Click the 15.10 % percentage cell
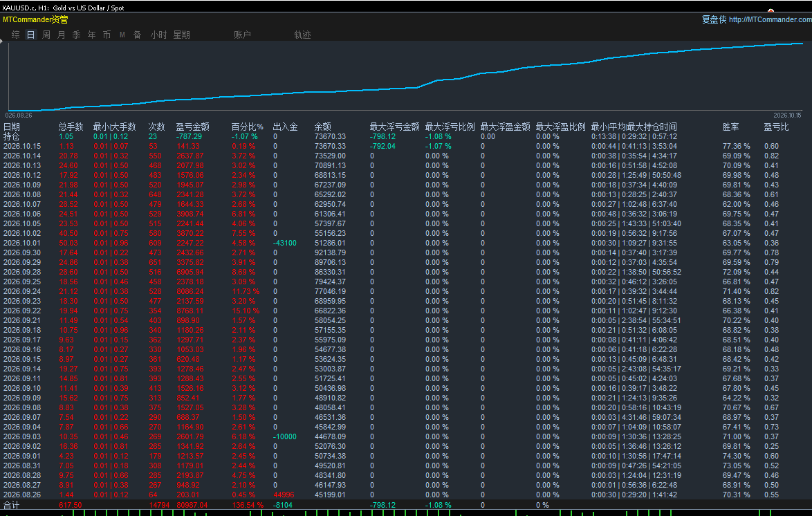This screenshot has width=812, height=516. (x=246, y=311)
